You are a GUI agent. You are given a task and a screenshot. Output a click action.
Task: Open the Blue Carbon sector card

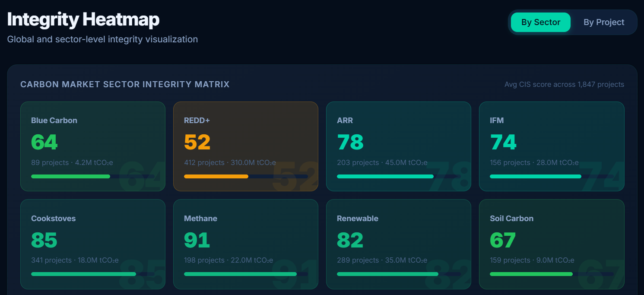pos(93,146)
